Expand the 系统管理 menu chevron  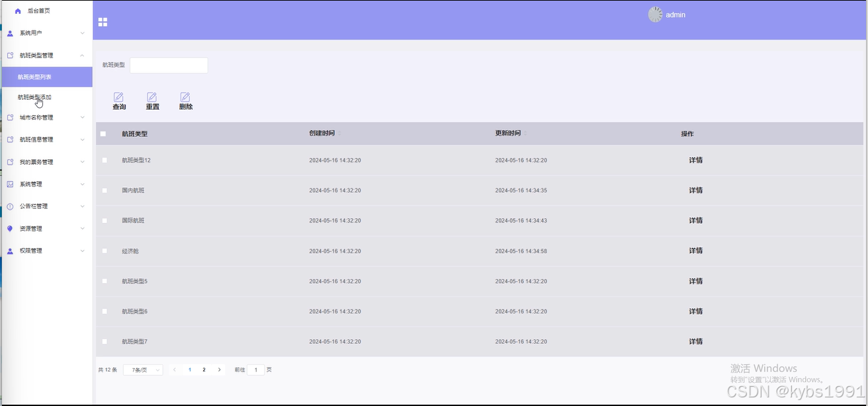[x=83, y=184]
